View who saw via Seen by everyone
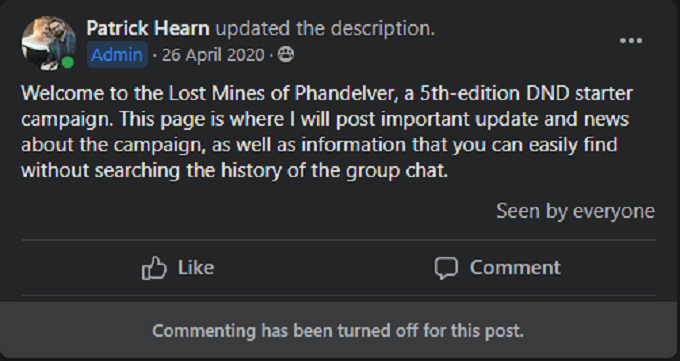Screen dimensions: 680x361 click(x=575, y=211)
